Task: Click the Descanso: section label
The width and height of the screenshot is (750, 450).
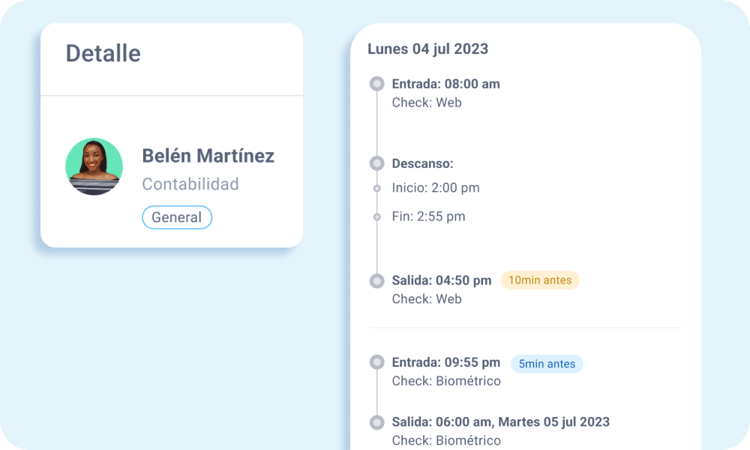Action: coord(423,163)
